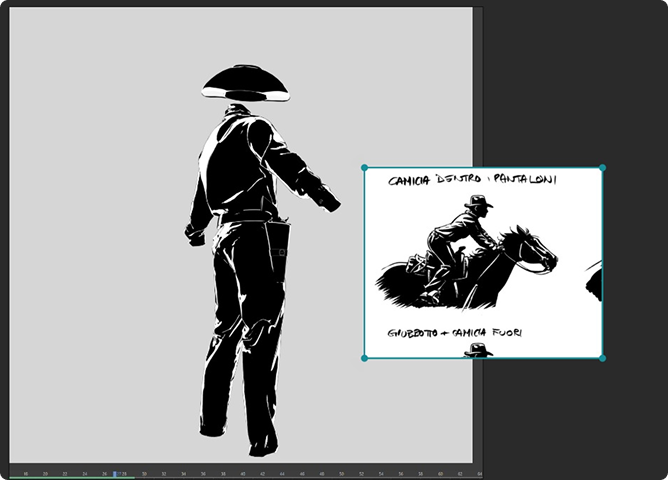Click frame 18 on the timeline ruler
This screenshot has height=480, width=668.
coord(26,473)
